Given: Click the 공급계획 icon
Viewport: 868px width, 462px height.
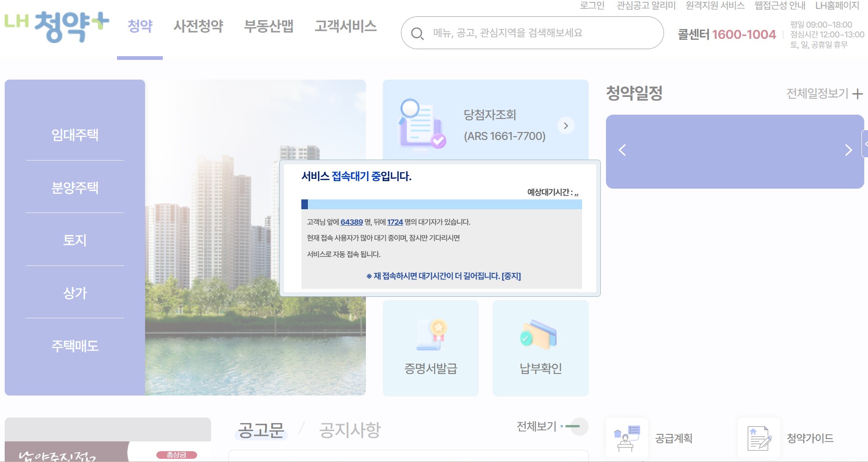Looking at the screenshot, I should (x=627, y=439).
